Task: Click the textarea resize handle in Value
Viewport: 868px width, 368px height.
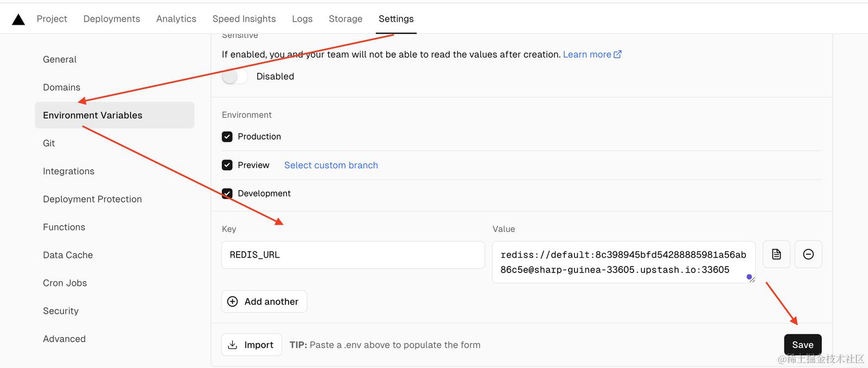Action: tap(751, 279)
